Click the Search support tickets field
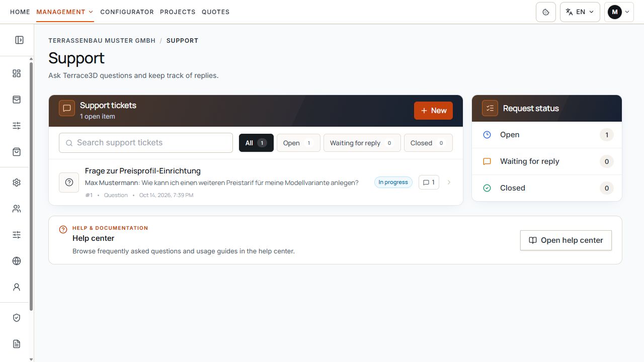644x362 pixels. point(146,143)
